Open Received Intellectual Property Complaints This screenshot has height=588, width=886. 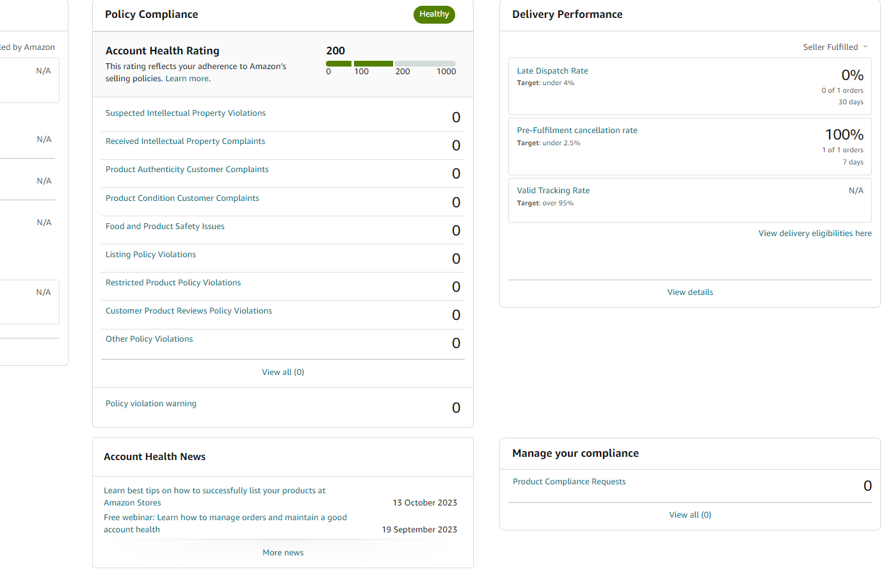click(x=185, y=141)
